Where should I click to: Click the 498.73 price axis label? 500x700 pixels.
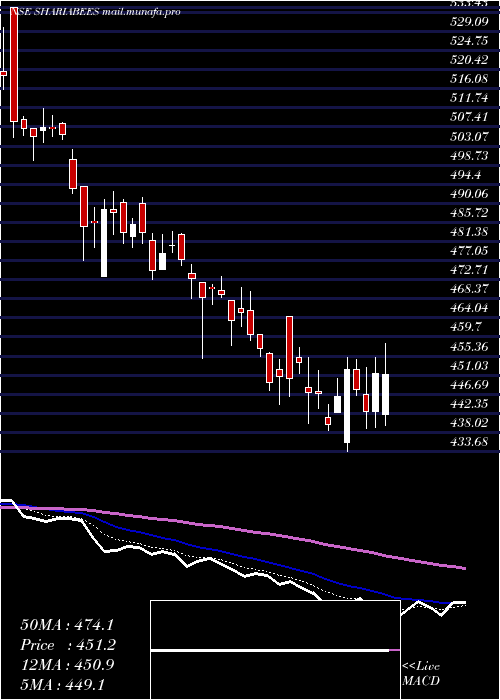pyautogui.click(x=467, y=156)
